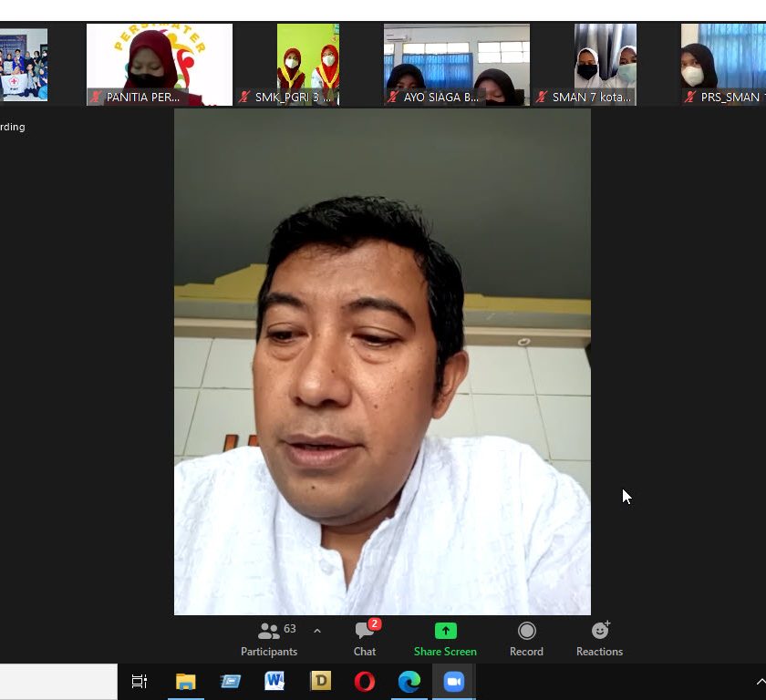Expand the arrow next to Participants

point(317,631)
